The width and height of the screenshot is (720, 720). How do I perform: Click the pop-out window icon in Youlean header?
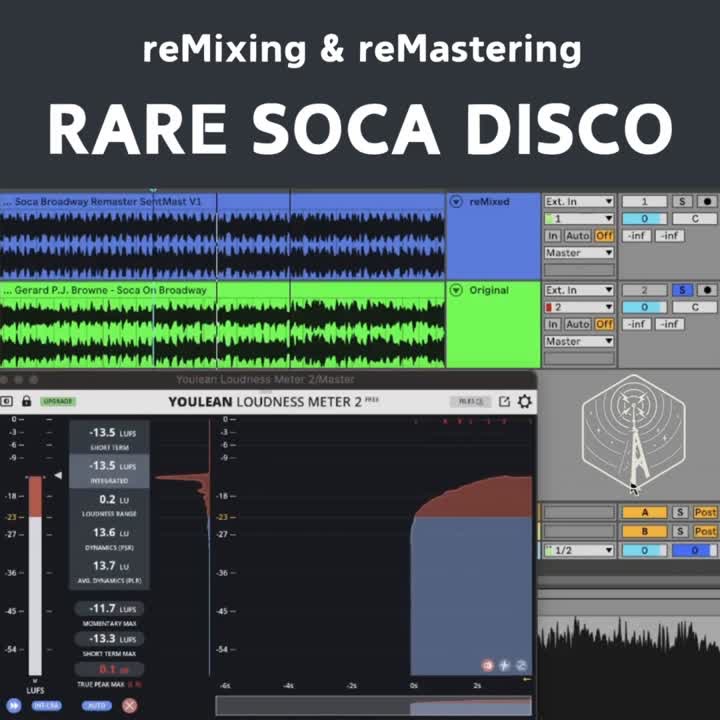pyautogui.click(x=504, y=401)
